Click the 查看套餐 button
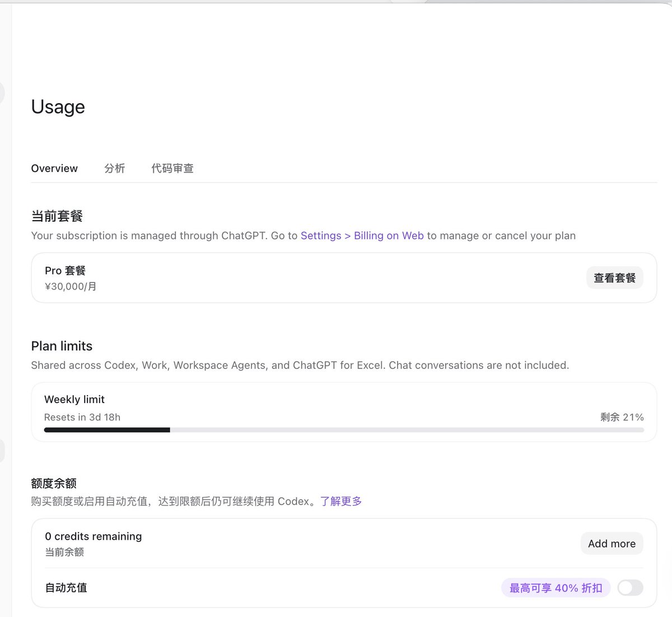Viewport: 672px width, 617px height. (x=614, y=278)
